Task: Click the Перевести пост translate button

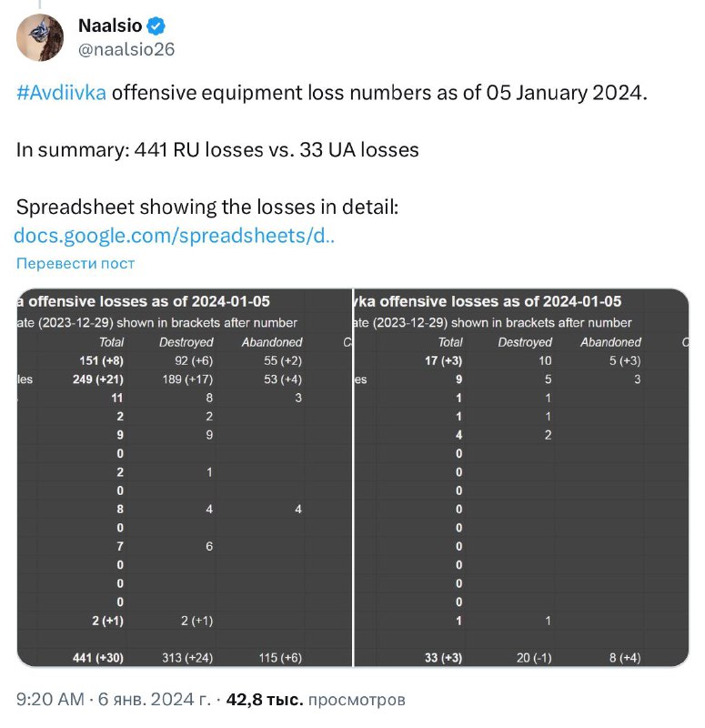Action: (x=76, y=263)
